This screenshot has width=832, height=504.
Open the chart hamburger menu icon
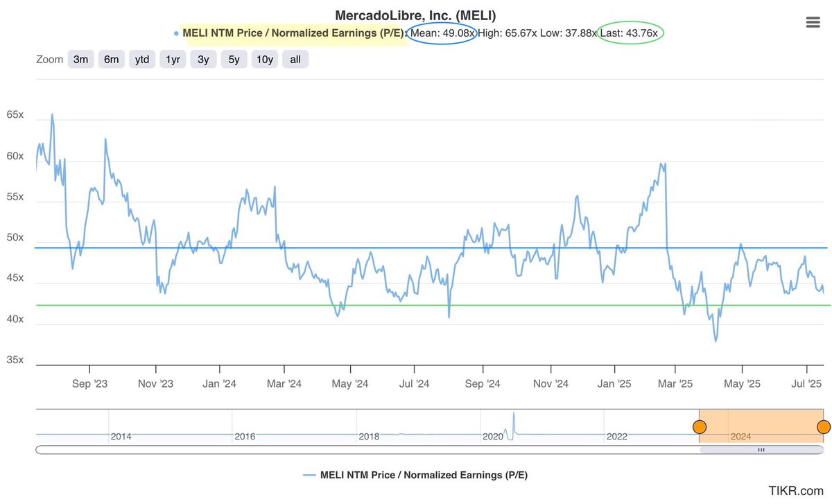pos(813,22)
